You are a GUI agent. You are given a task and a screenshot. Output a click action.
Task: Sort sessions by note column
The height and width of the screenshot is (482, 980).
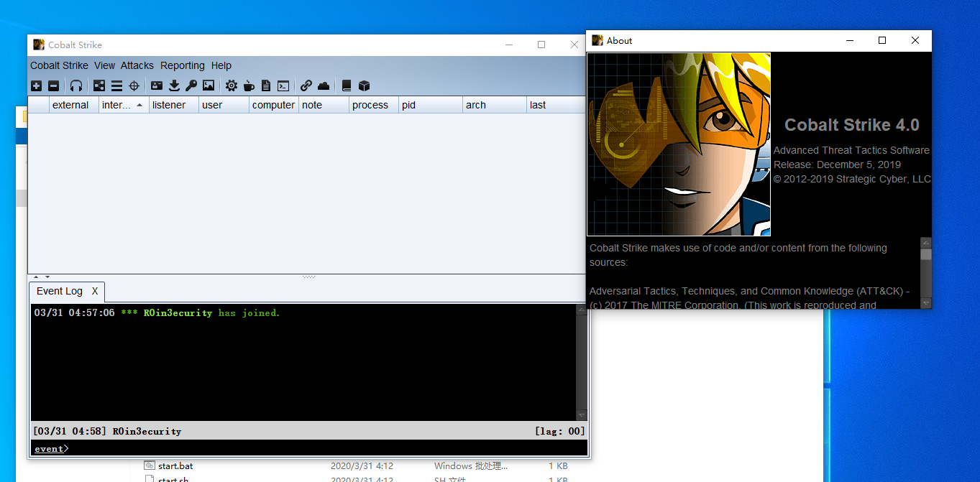[x=324, y=105]
